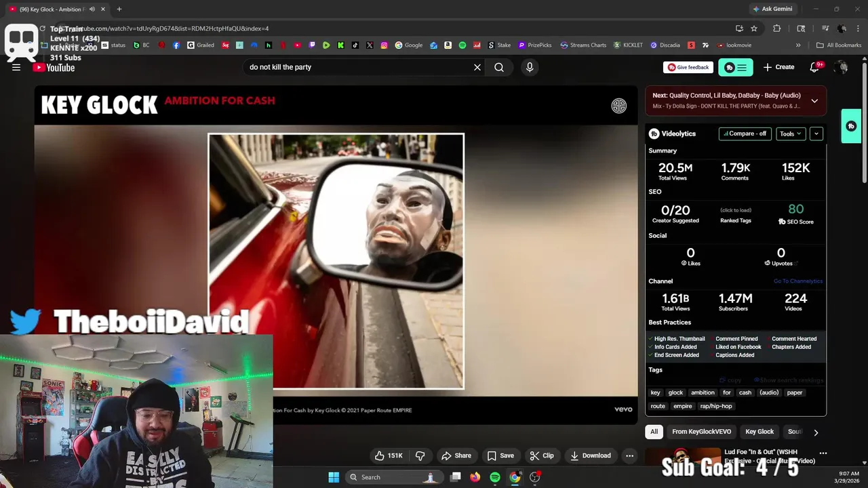Show more bookmarks with double chevron

click(798, 45)
